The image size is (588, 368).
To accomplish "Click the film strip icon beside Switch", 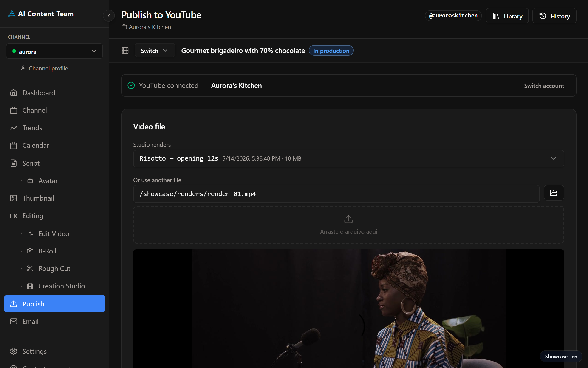I will tap(125, 50).
